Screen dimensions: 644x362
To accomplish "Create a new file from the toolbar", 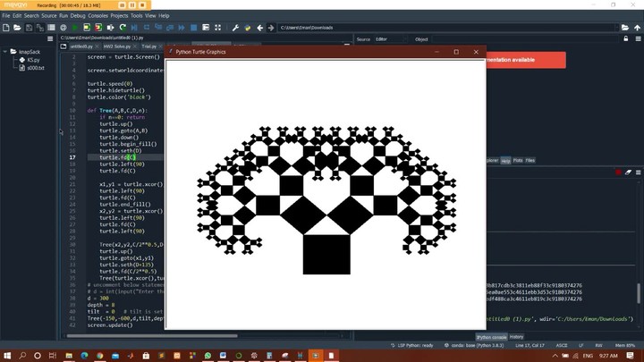I will coord(5,28).
